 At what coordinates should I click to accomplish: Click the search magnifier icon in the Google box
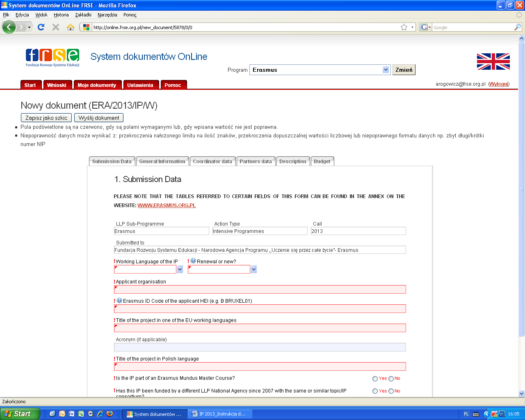pyautogui.click(x=518, y=27)
